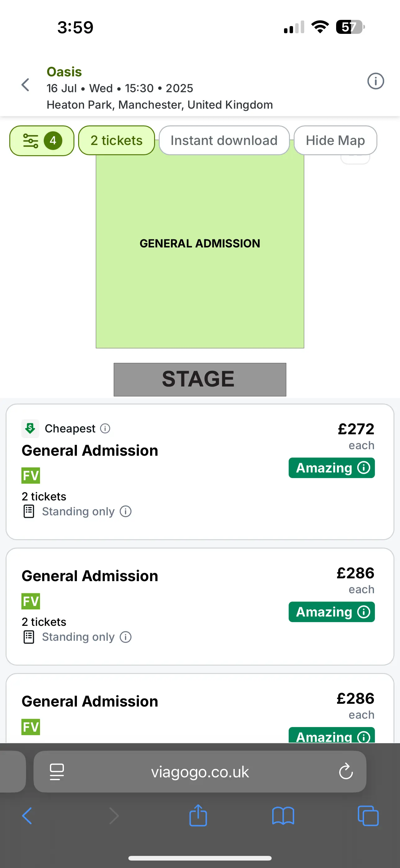Reload the viagogo page
Screen dimensions: 400x868
pos(346,771)
